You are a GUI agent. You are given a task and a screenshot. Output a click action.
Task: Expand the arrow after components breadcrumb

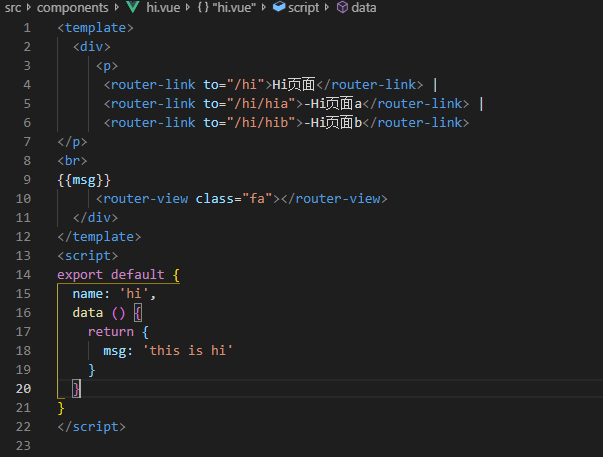[117, 7]
